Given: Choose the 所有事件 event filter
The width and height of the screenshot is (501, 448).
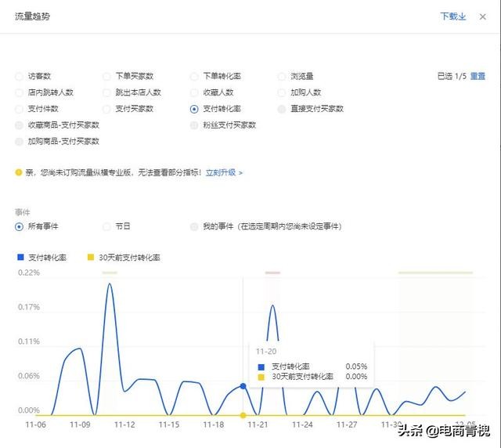Looking at the screenshot, I should coord(19,226).
